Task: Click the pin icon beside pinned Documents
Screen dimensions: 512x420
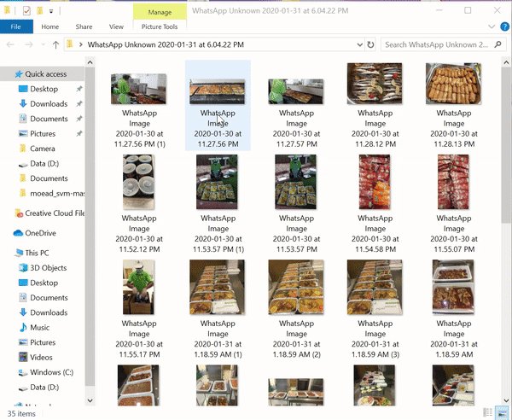Action: (x=79, y=119)
